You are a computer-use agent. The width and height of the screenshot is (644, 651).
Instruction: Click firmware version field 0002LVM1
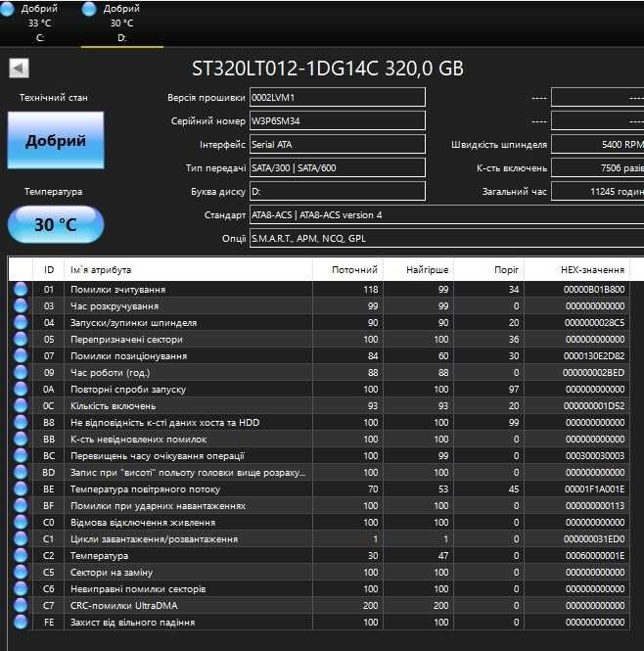tap(337, 98)
